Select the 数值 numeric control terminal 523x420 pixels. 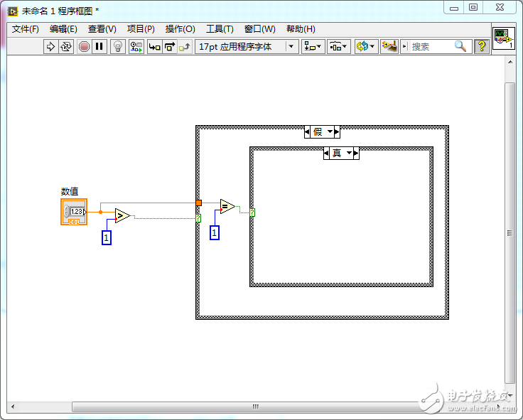click(74, 212)
